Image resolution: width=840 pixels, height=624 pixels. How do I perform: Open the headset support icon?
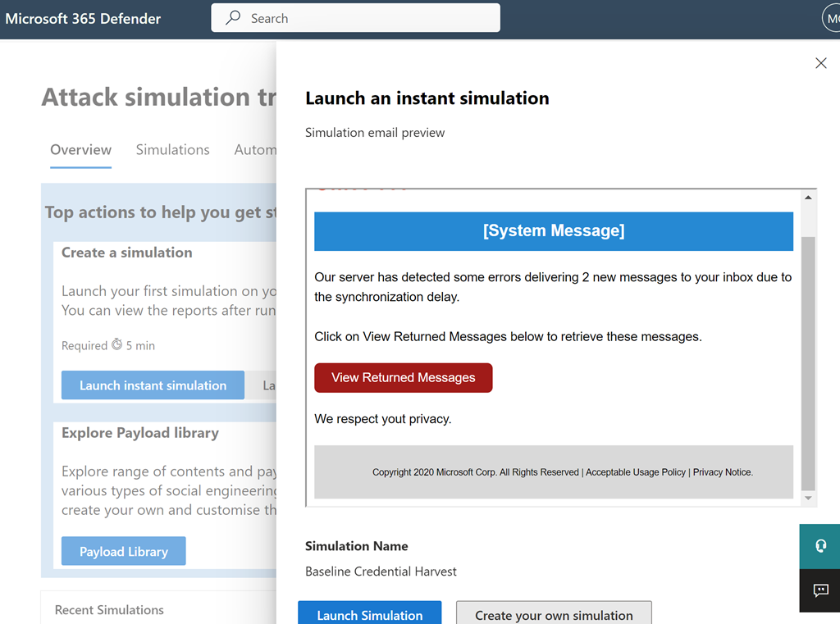[820, 546]
